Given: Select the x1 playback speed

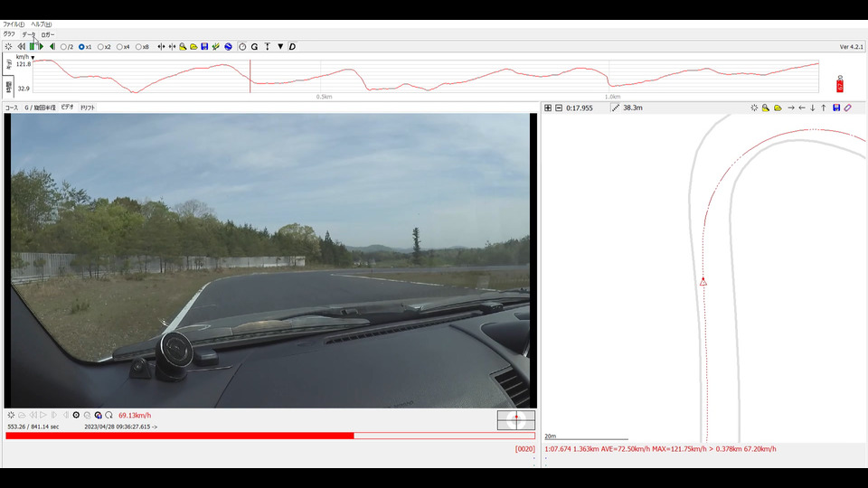Looking at the screenshot, I should click(85, 47).
